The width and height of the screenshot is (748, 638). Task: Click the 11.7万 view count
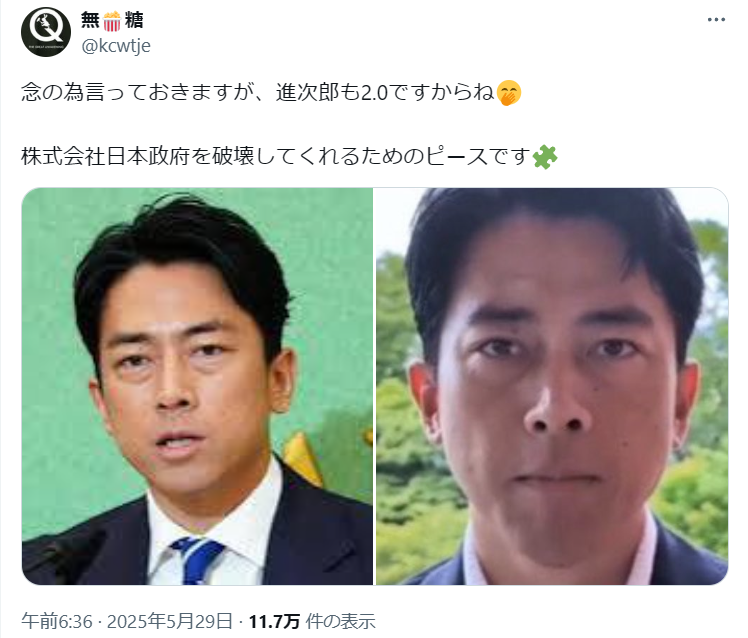pyautogui.click(x=274, y=621)
